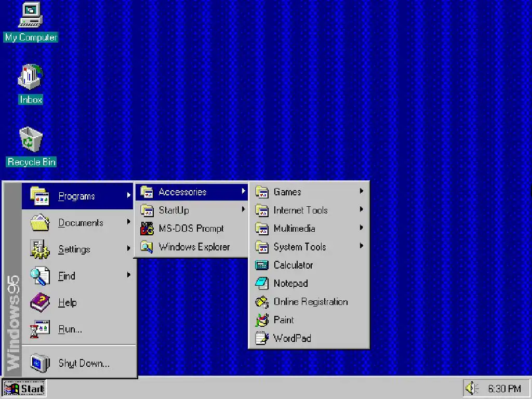The image size is (532, 399).
Task: Expand the Programs submenu arrow
Action: coord(129,195)
